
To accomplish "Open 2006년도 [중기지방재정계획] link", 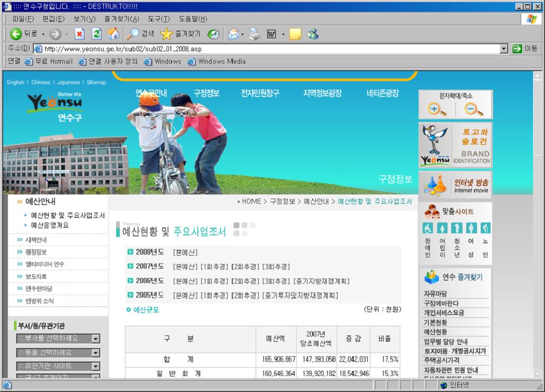I will coord(322,281).
